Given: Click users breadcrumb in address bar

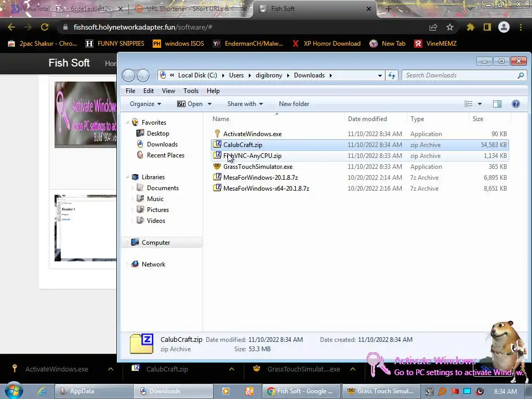Looking at the screenshot, I should pos(236,75).
